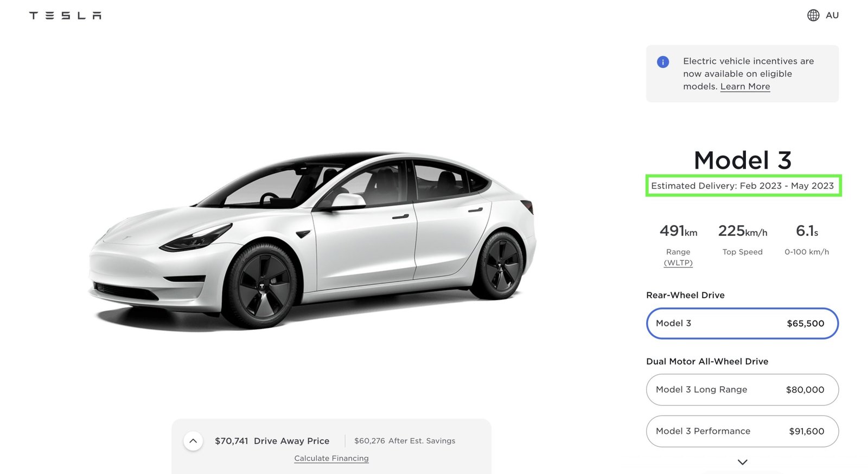The height and width of the screenshot is (474, 868).
Task: Select the Model 3 rear-wheel drive option
Action: [x=742, y=323]
